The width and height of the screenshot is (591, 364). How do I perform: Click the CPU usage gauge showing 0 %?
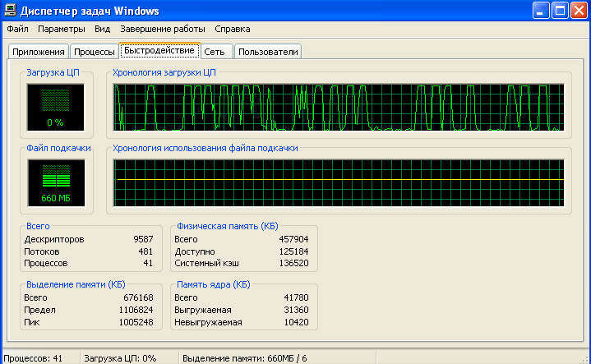[x=55, y=108]
